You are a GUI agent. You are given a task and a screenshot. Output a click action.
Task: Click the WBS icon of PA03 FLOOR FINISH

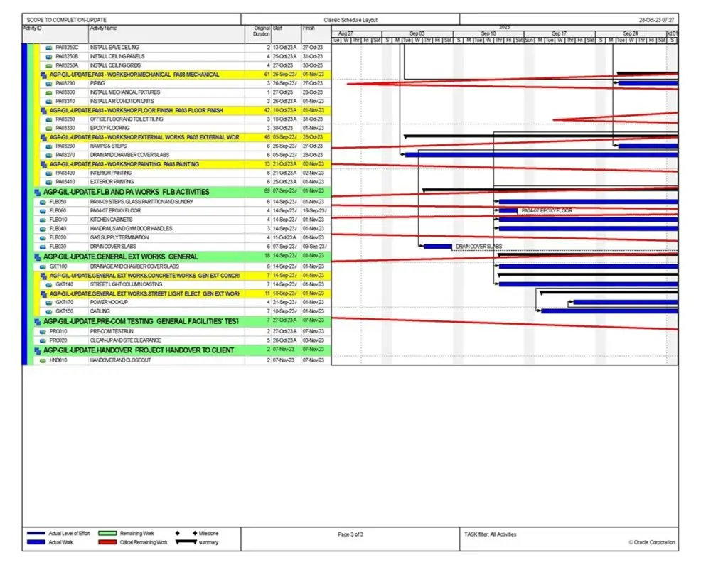coord(43,111)
